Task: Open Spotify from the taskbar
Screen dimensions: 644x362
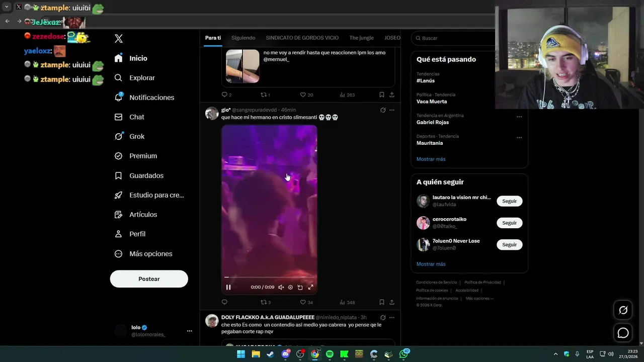Action: [330, 354]
